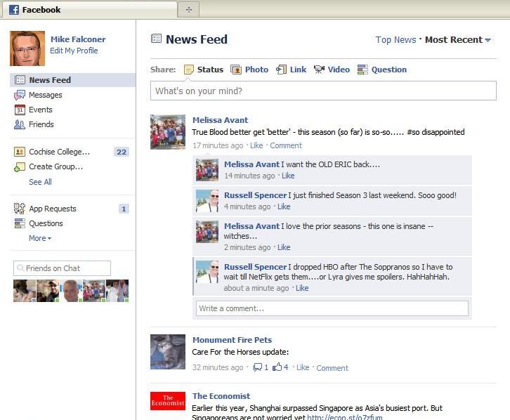Expand the More sidebar dropdown
Viewport: 510px width, 420px height.
pyautogui.click(x=40, y=238)
